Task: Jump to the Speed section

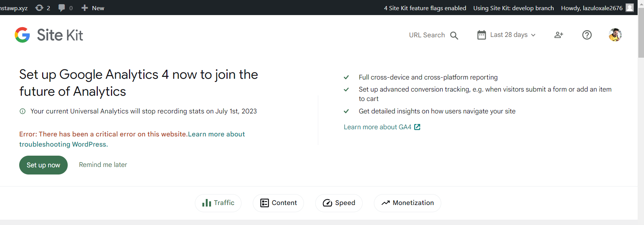Action: coord(339,203)
